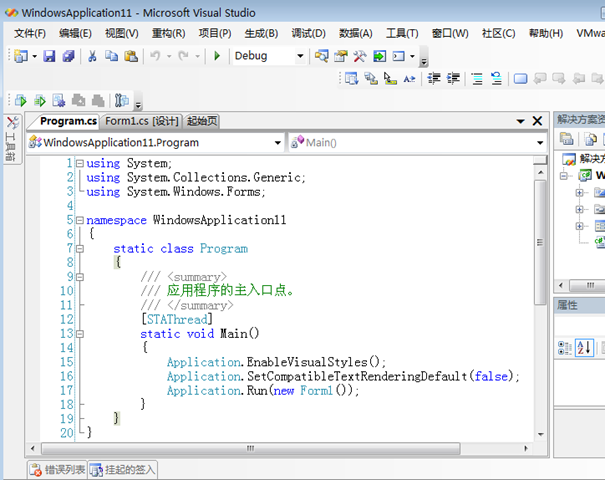Click the Paste clipboard icon

click(x=131, y=56)
